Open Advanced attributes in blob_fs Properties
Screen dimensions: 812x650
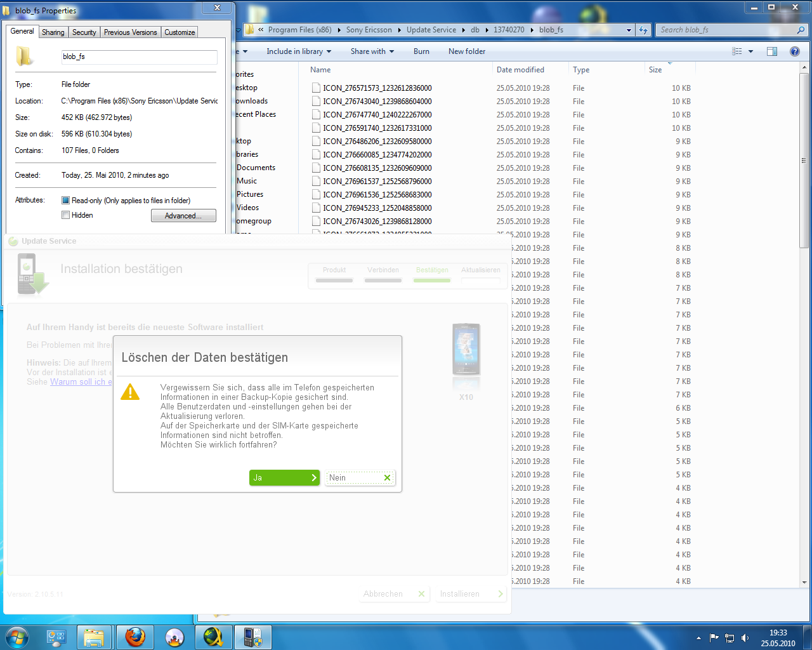[x=183, y=216]
